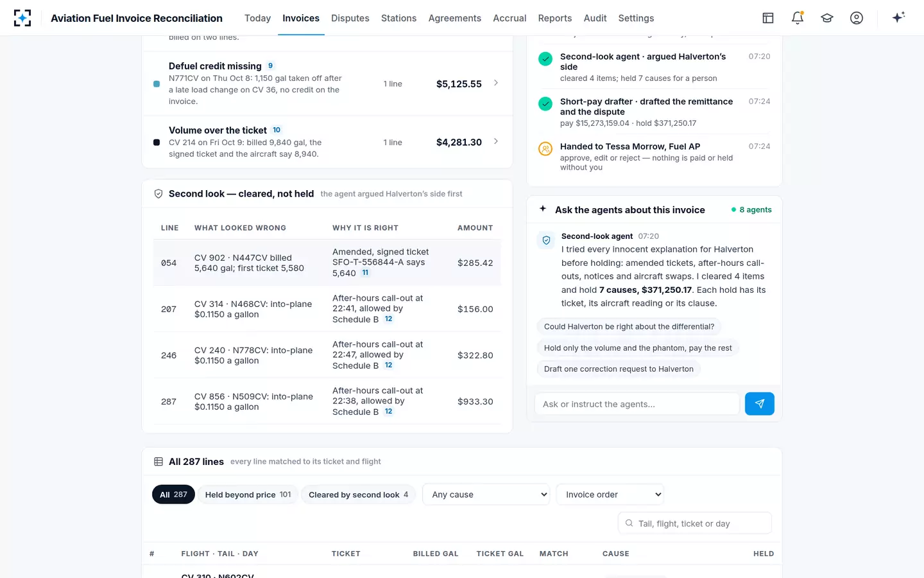Send message with paper plane button
This screenshot has width=924, height=578.
click(760, 404)
